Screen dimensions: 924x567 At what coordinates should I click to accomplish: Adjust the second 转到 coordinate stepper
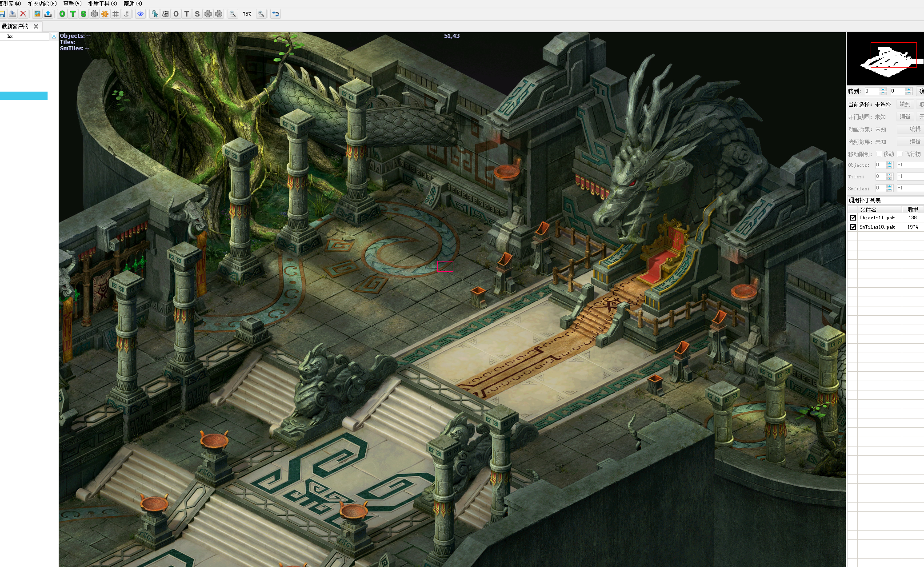[x=909, y=91]
